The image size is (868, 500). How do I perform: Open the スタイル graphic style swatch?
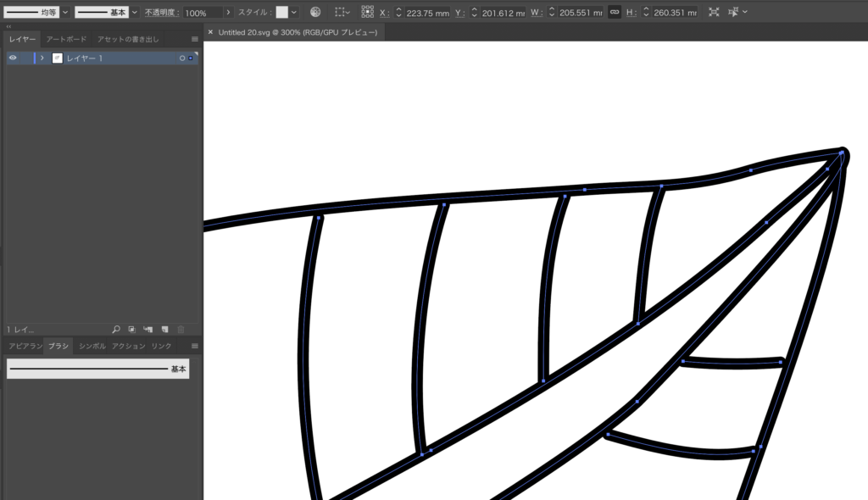[281, 13]
